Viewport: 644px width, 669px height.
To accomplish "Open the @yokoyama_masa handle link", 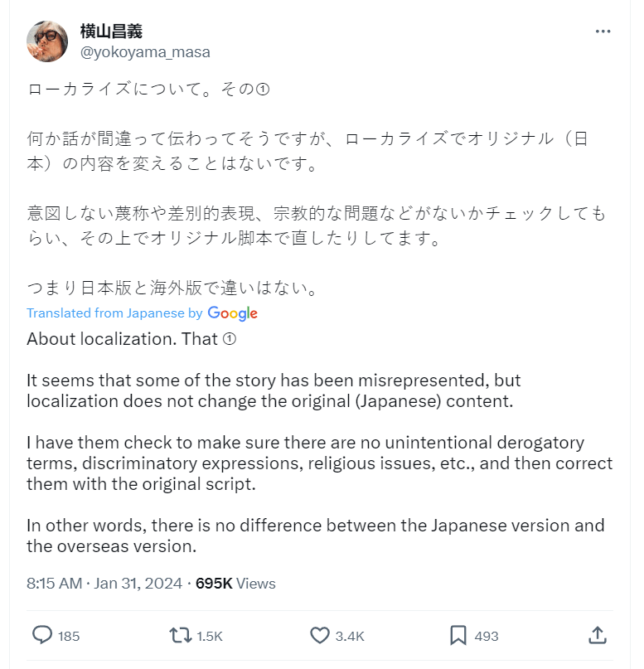I will point(144,52).
